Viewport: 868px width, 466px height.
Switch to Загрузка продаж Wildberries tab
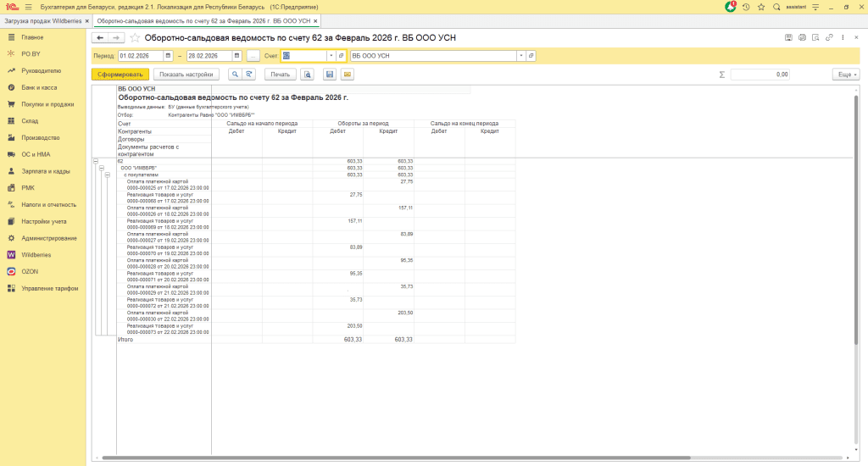[x=42, y=20]
